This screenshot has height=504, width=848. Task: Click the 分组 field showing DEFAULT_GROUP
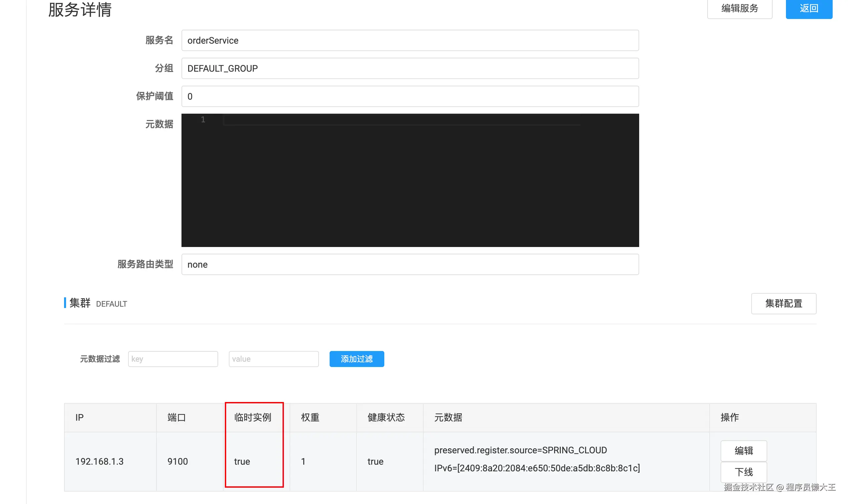(x=410, y=68)
